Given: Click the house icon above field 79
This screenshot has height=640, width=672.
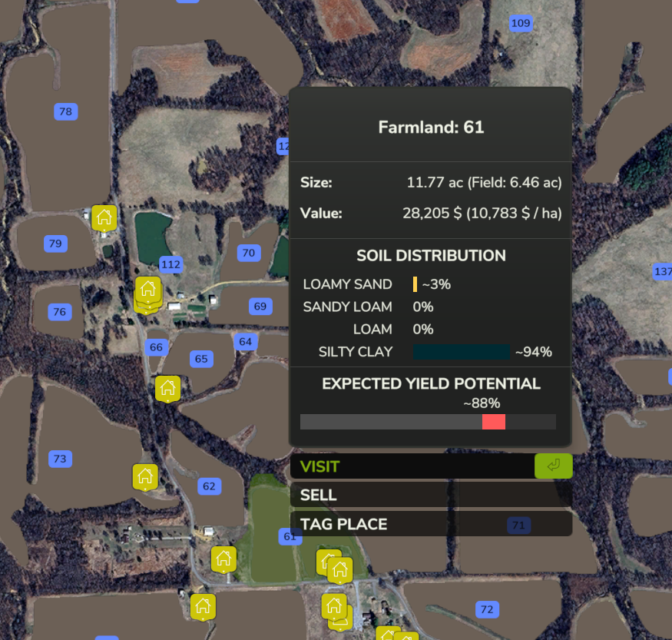Looking at the screenshot, I should [x=104, y=218].
